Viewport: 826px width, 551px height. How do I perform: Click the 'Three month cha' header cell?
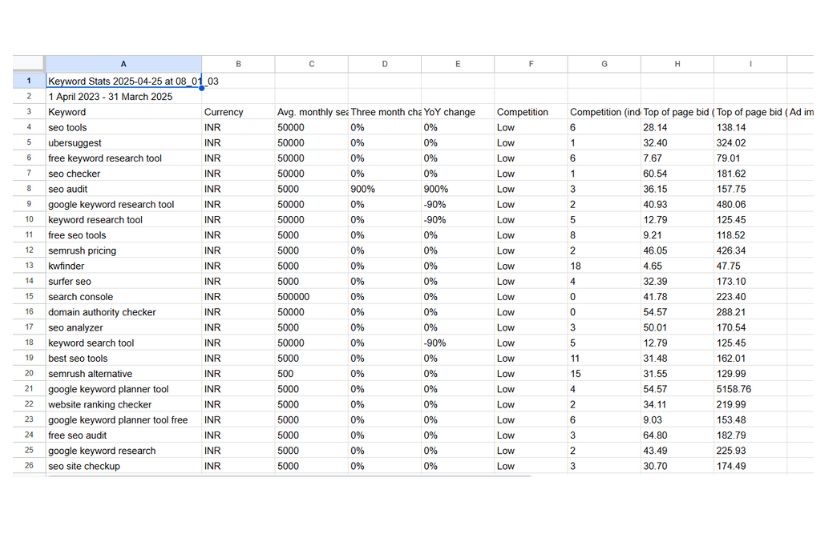385,112
